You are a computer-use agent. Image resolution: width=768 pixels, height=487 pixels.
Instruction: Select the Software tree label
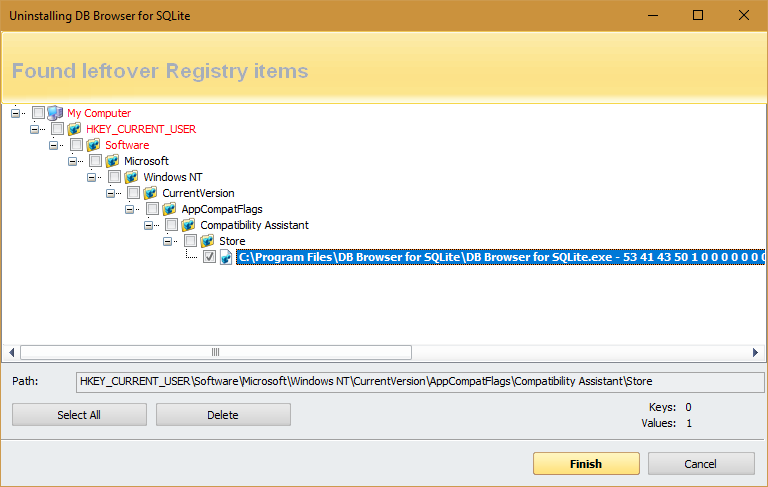pyautogui.click(x=127, y=146)
